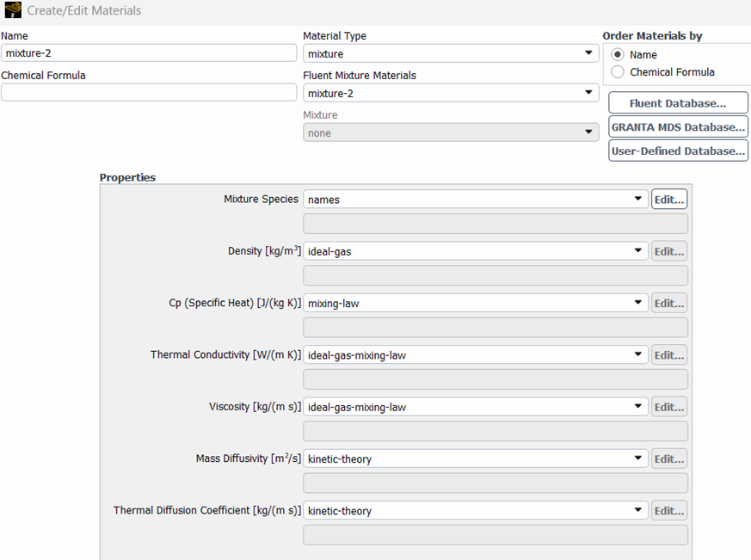Open the Viscosity method dropdown
This screenshot has width=751, height=560.
(x=475, y=407)
